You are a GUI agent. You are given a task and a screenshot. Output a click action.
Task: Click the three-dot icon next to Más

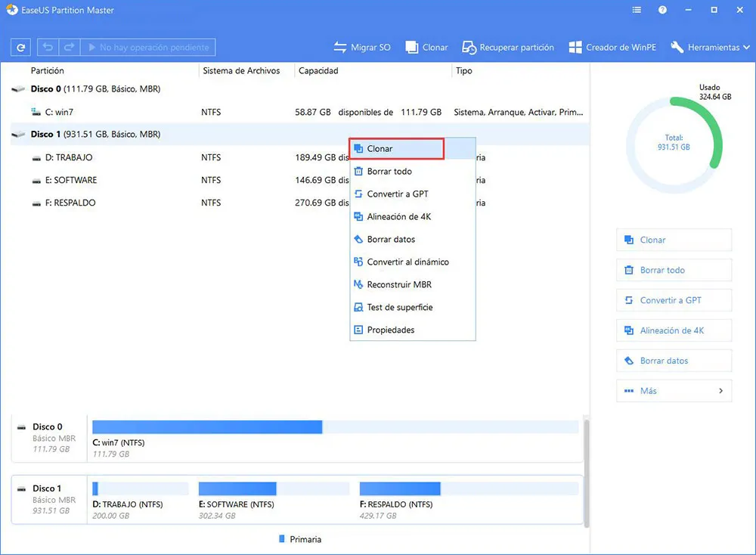pos(629,391)
